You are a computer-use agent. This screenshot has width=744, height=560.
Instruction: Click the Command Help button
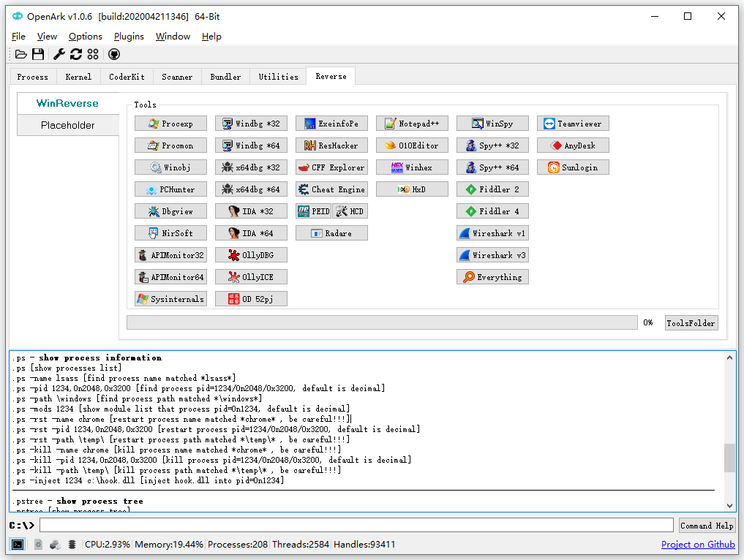point(707,526)
